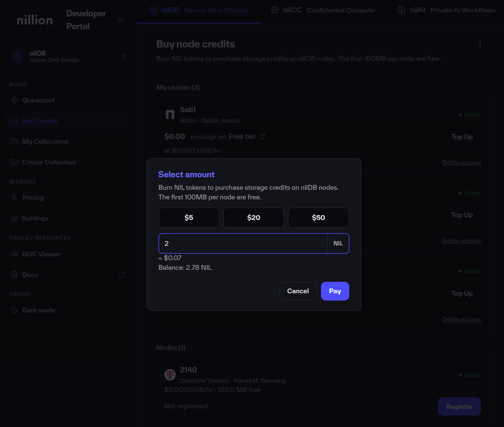Screen dimensions: 504x427
Task: Click the external-link icon next to Docs
Action: click(121, 275)
